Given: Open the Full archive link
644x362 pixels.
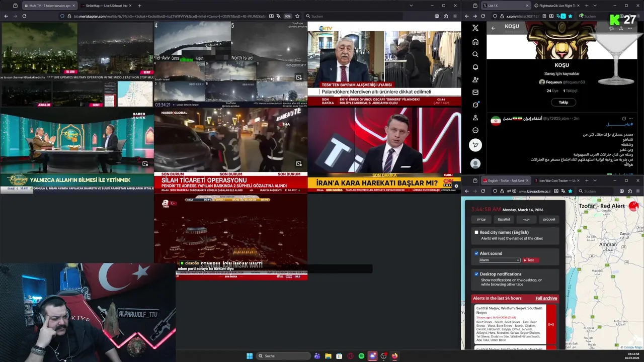Looking at the screenshot, I should [x=546, y=298].
